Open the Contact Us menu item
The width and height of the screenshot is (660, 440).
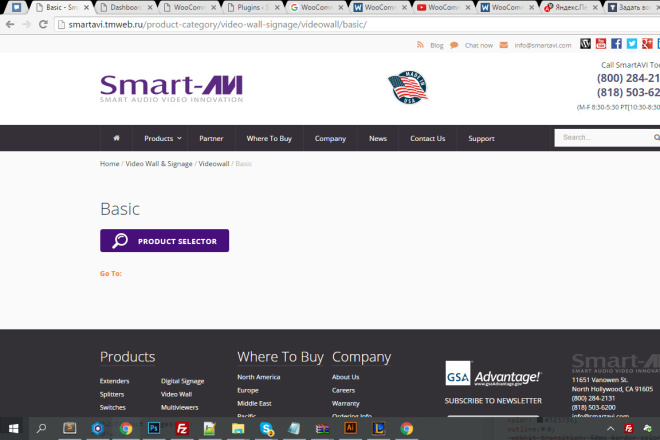coord(428,138)
